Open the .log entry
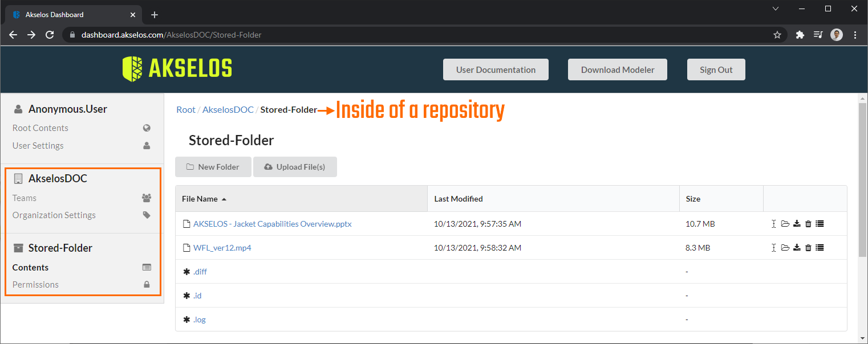This screenshot has height=344, width=868. (x=200, y=320)
